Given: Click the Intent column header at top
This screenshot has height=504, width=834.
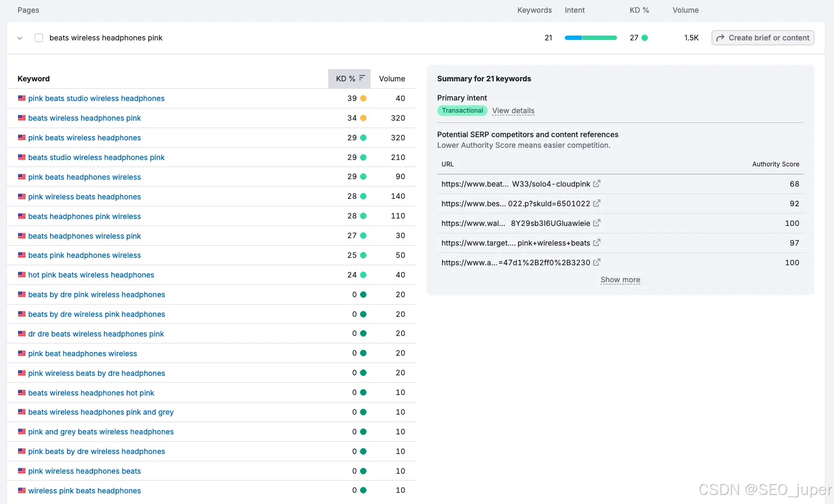Looking at the screenshot, I should click(574, 10).
